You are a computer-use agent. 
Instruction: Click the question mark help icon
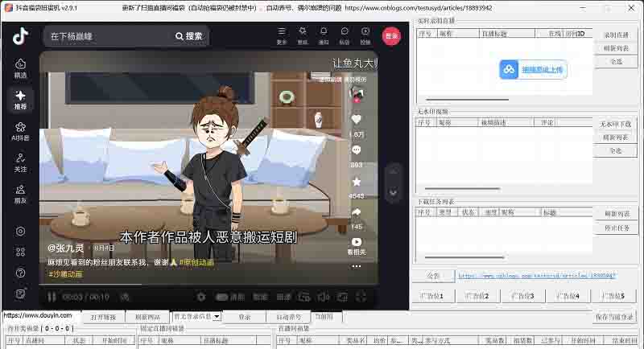(20, 273)
